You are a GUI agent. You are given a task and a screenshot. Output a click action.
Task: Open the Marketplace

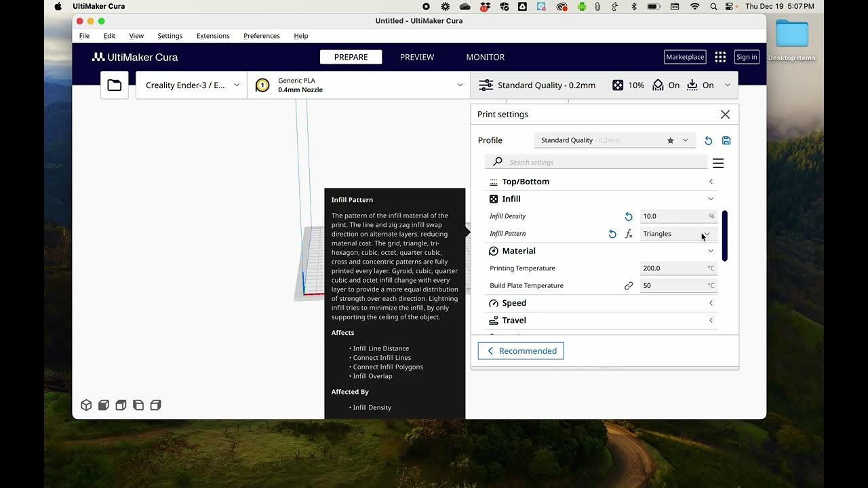click(685, 57)
